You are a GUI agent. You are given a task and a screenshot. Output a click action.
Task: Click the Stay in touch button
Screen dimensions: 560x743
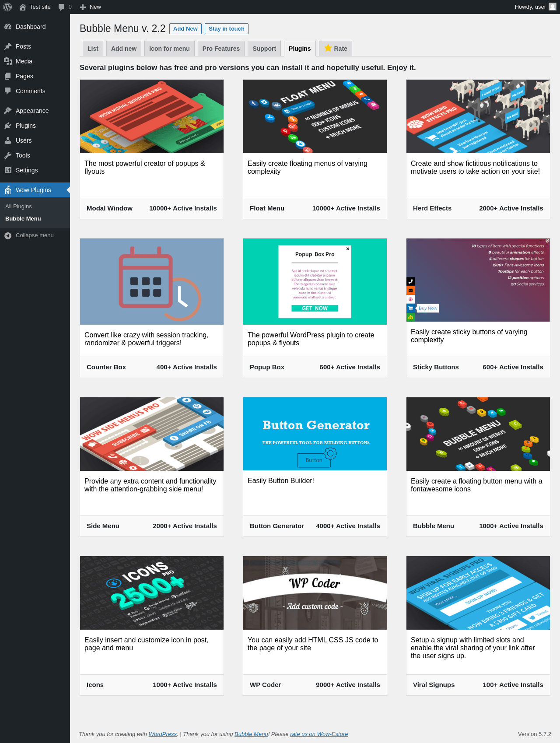click(x=227, y=29)
